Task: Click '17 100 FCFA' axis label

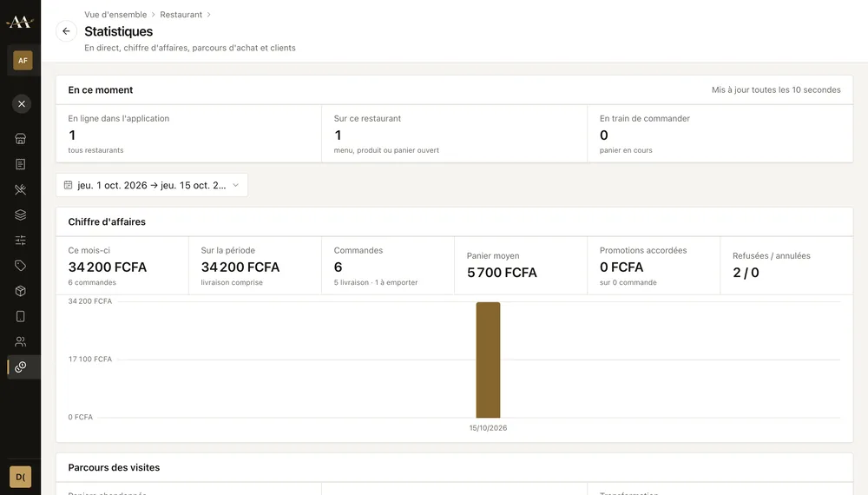Action: (x=90, y=359)
